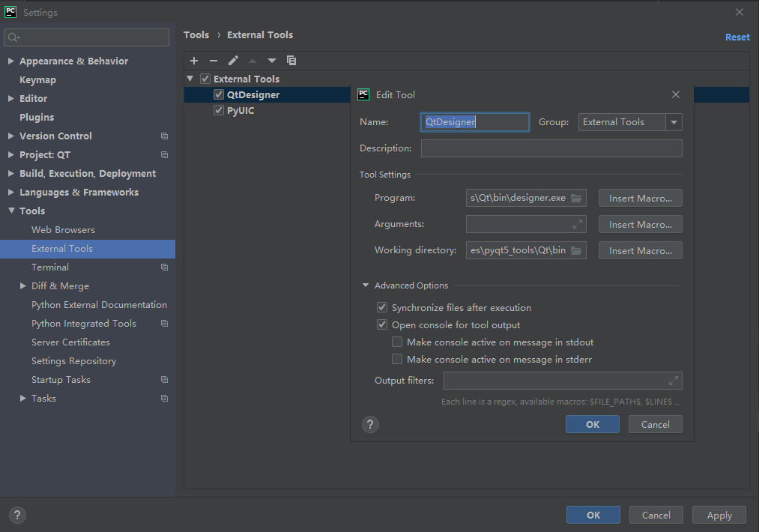
Task: Expand Build, Execution, Deployment node
Action: tap(10, 173)
